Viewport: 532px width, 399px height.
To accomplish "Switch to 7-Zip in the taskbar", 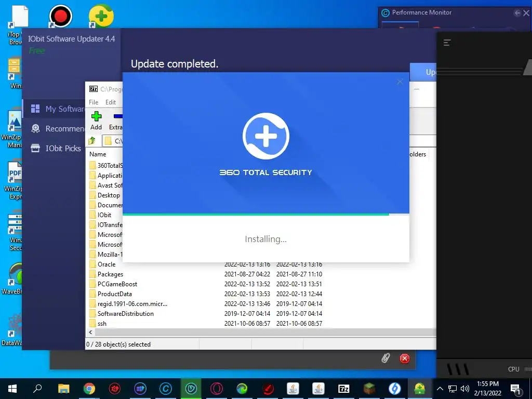I will [x=344, y=389].
